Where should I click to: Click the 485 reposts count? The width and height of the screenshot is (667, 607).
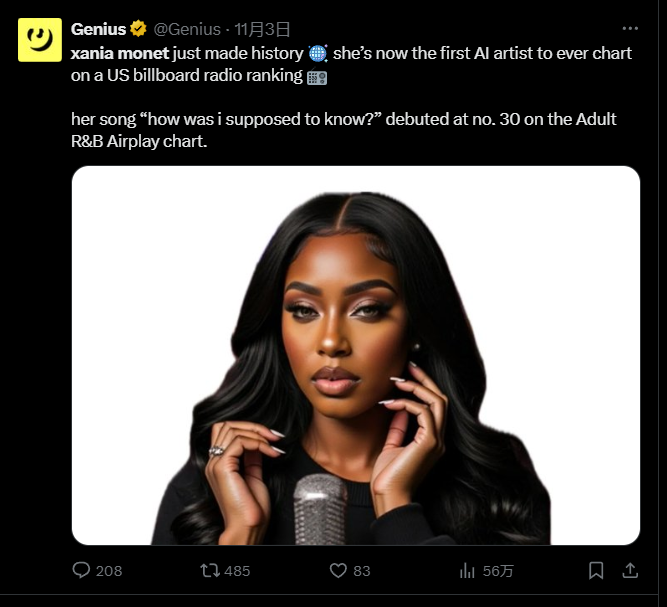(x=237, y=570)
